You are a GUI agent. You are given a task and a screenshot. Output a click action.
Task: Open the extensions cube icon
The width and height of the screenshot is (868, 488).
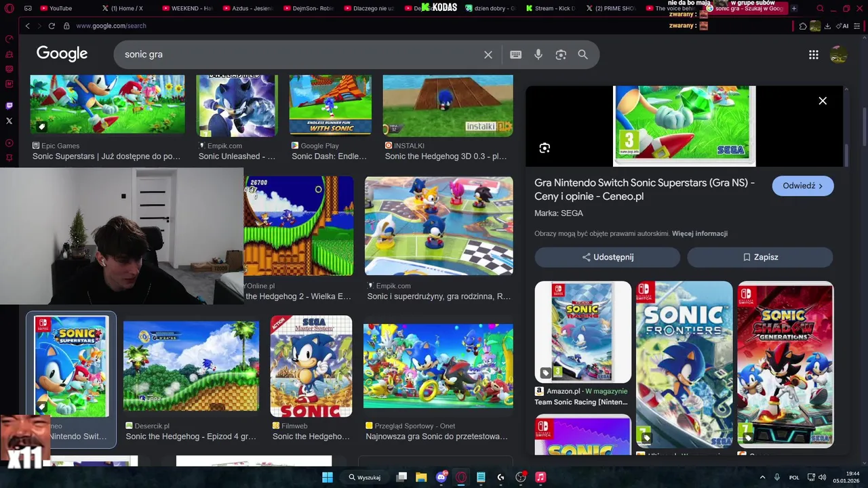(x=803, y=26)
